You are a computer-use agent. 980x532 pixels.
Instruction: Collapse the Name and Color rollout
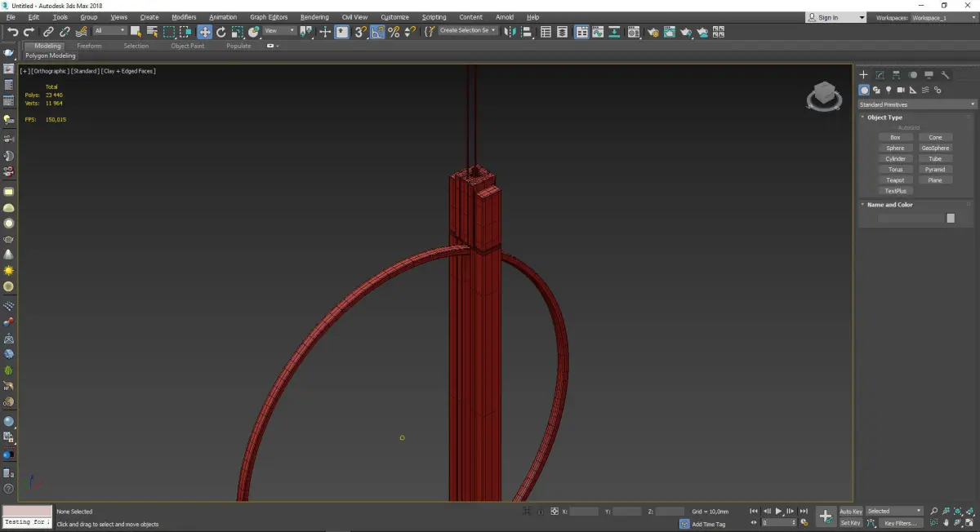pos(889,205)
